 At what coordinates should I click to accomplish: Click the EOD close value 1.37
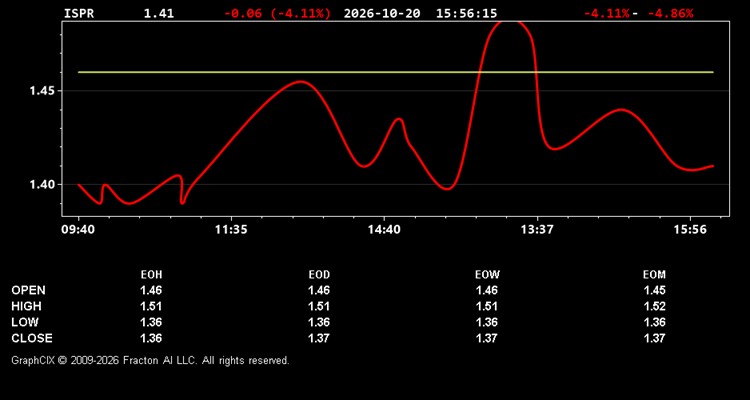pos(319,338)
